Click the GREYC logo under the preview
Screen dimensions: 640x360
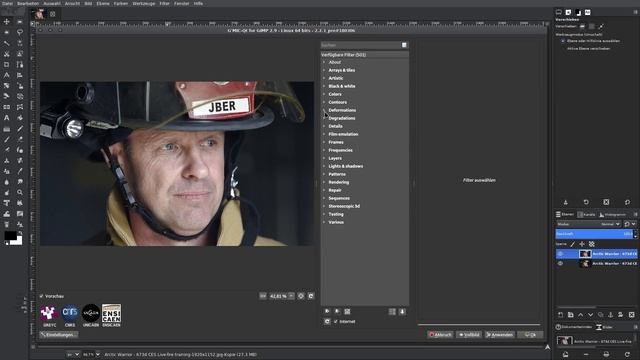tap(49, 313)
